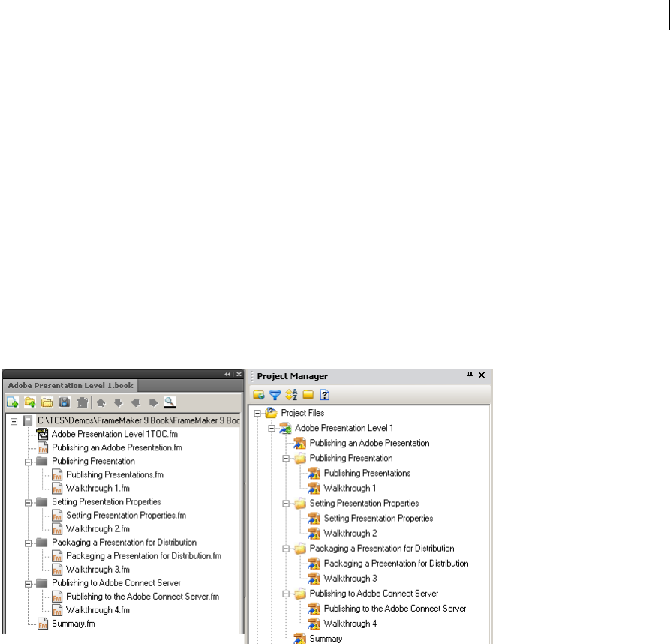Collapse Packaging a Presentation for Distribution in book panel
The width and height of the screenshot is (670, 644).
(x=29, y=543)
